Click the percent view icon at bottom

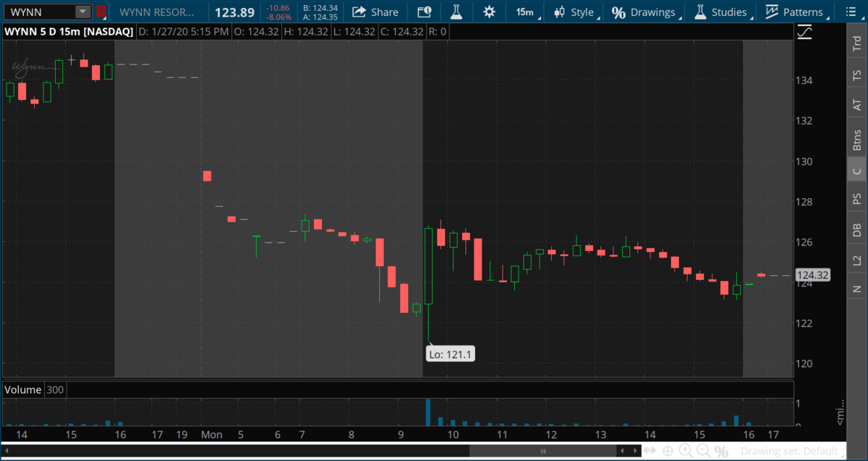(721, 451)
